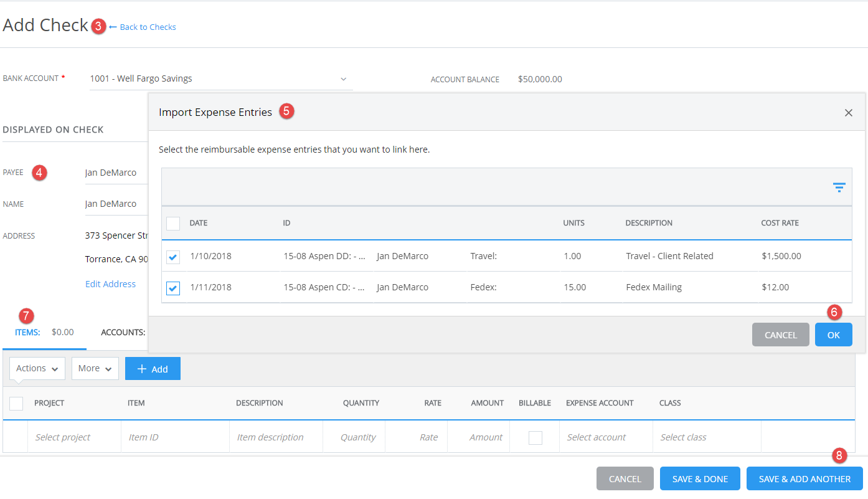Sort expense entries by Date column header
The height and width of the screenshot is (499, 868).
pyautogui.click(x=199, y=223)
